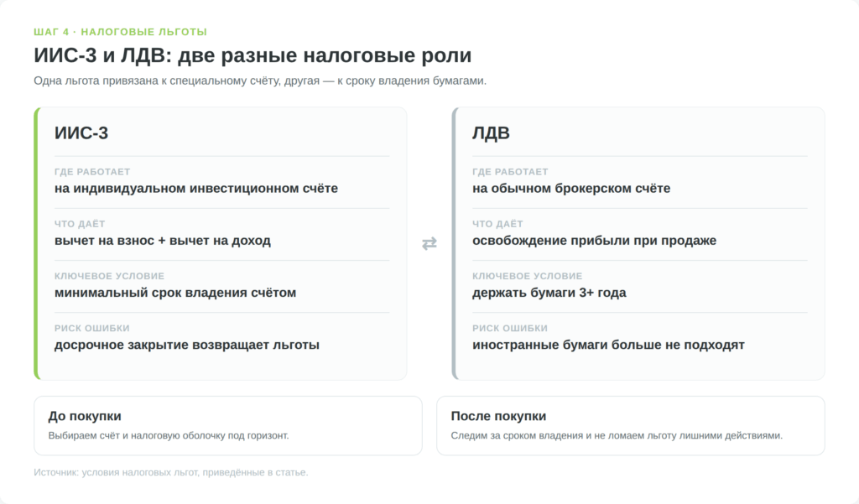Click 'ГДЕ РАБОТАЕТ' label in ЛДВ card
Screen dimensions: 859x504
510,172
